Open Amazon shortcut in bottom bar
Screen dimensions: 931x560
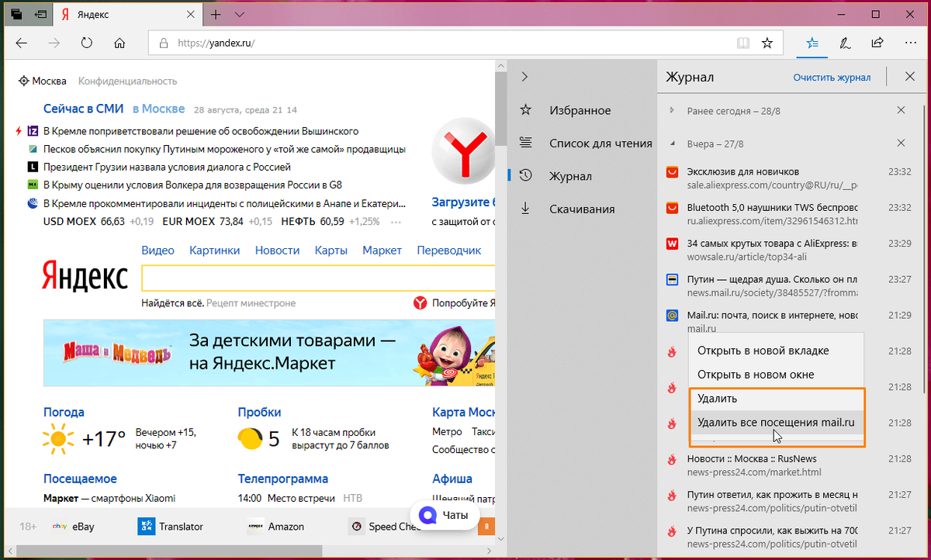click(275, 526)
